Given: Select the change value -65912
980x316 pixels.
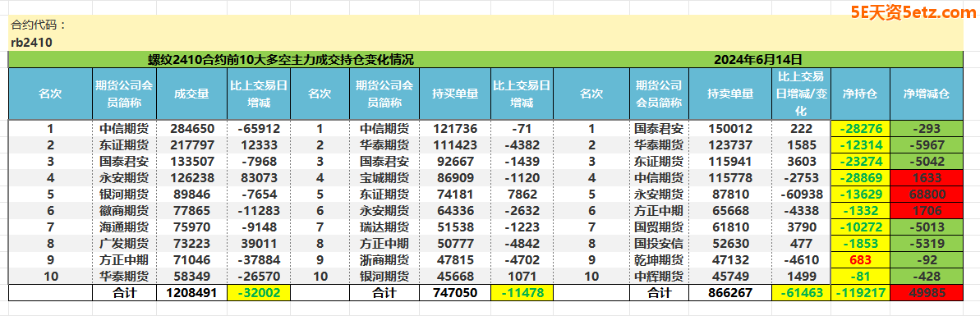Looking at the screenshot, I should click(258, 129).
